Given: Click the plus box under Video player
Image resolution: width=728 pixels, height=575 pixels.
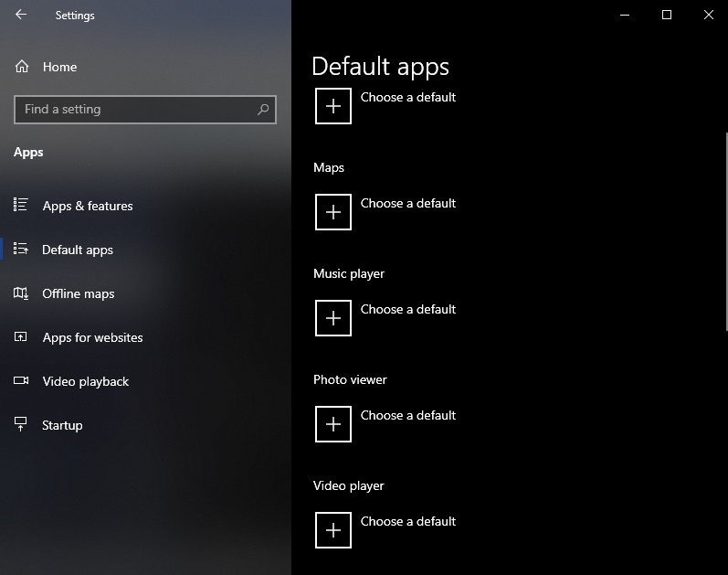Looking at the screenshot, I should 332,530.
